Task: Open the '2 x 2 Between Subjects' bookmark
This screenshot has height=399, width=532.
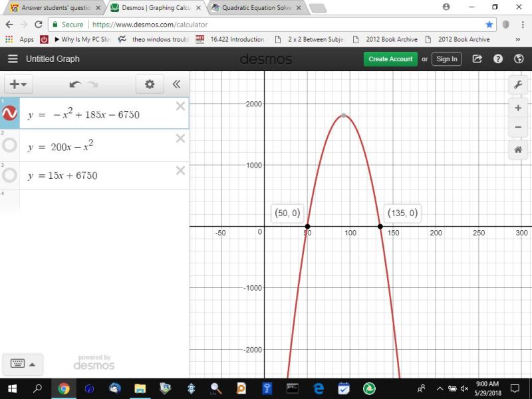Action: point(309,39)
